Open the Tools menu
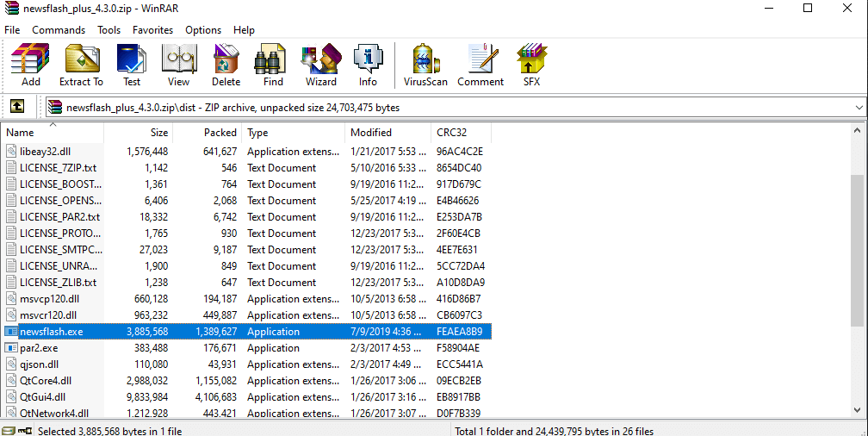Viewport: 868px width, 436px height. (109, 30)
